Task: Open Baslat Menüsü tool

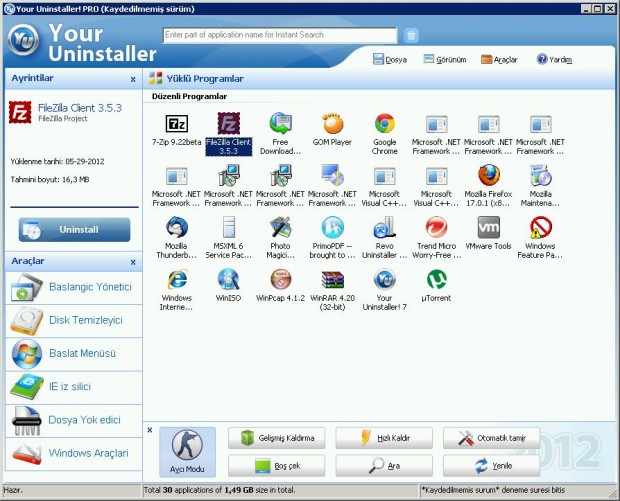Action: [x=74, y=354]
